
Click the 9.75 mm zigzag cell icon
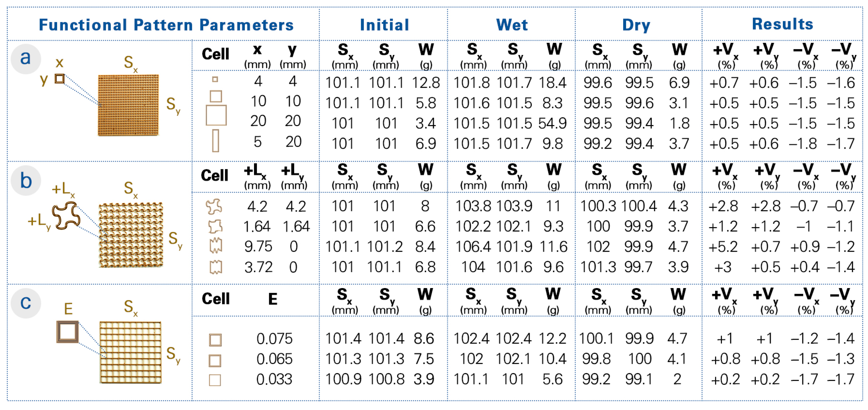click(x=216, y=246)
